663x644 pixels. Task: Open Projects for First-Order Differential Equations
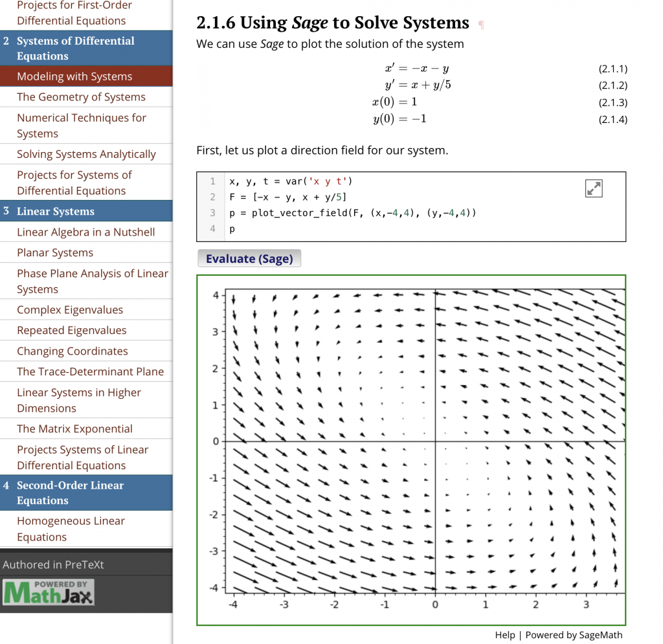coord(86,14)
